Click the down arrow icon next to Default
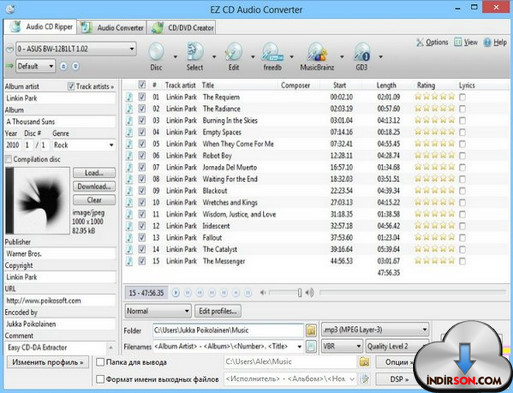The width and height of the screenshot is (513, 393). click(76, 66)
